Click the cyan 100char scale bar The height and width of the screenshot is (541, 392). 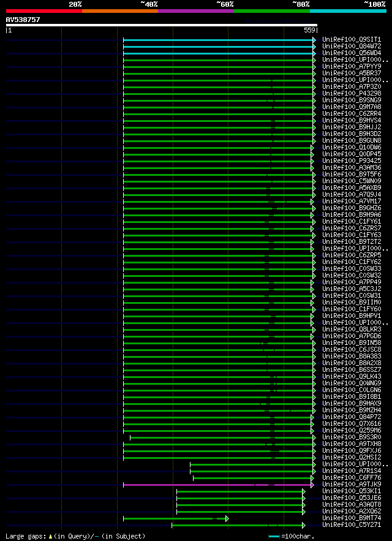[x=274, y=537]
